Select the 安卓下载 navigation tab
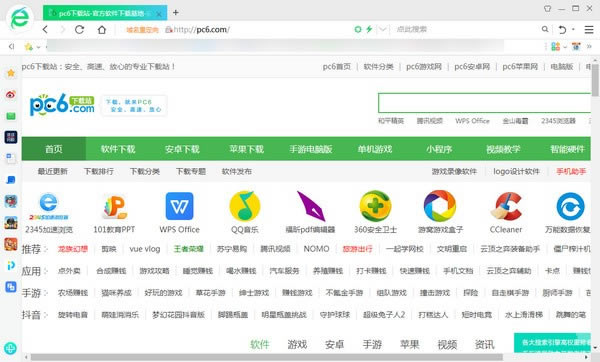This screenshot has height=362, width=600. (182, 149)
